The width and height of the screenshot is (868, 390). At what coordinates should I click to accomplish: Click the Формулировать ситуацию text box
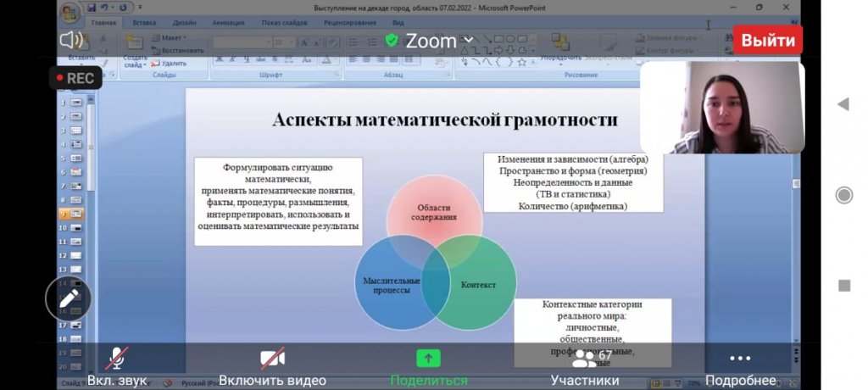(x=278, y=201)
